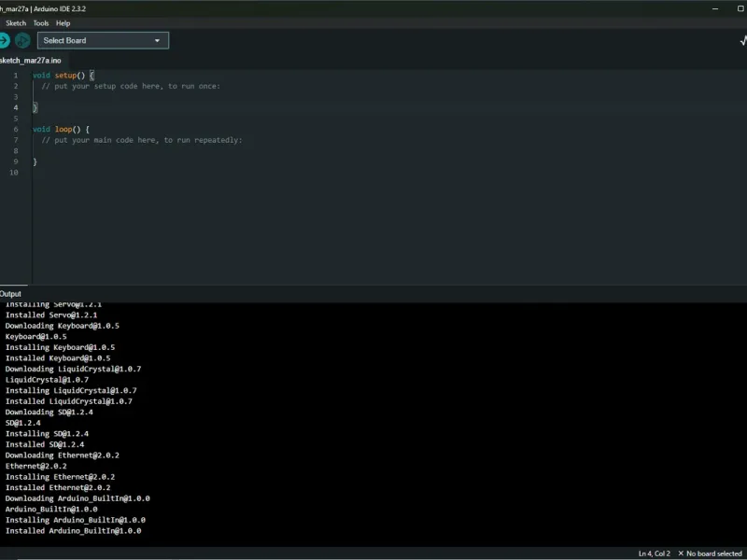This screenshot has height=560, width=747.
Task: Click Installed SD@1.2.4 output line
Action: pos(45,444)
